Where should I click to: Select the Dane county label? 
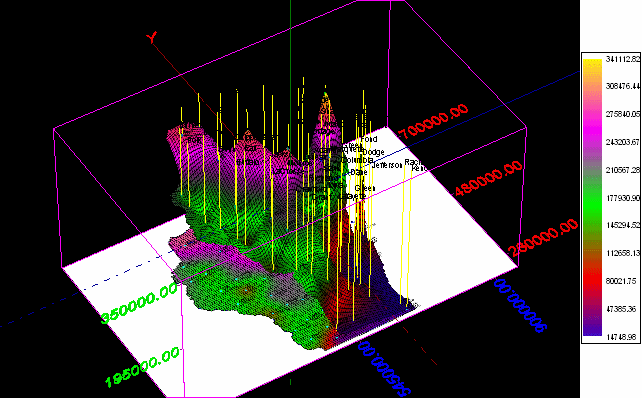coord(359,172)
